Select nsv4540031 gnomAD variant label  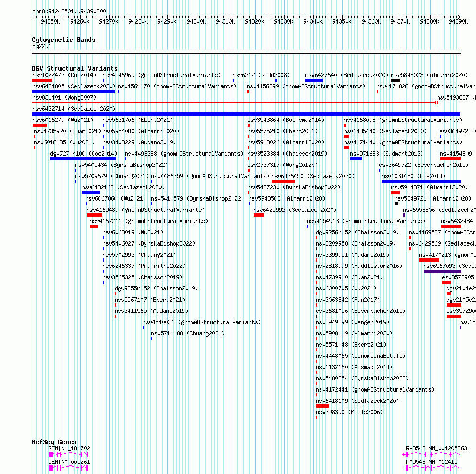[x=202, y=322]
